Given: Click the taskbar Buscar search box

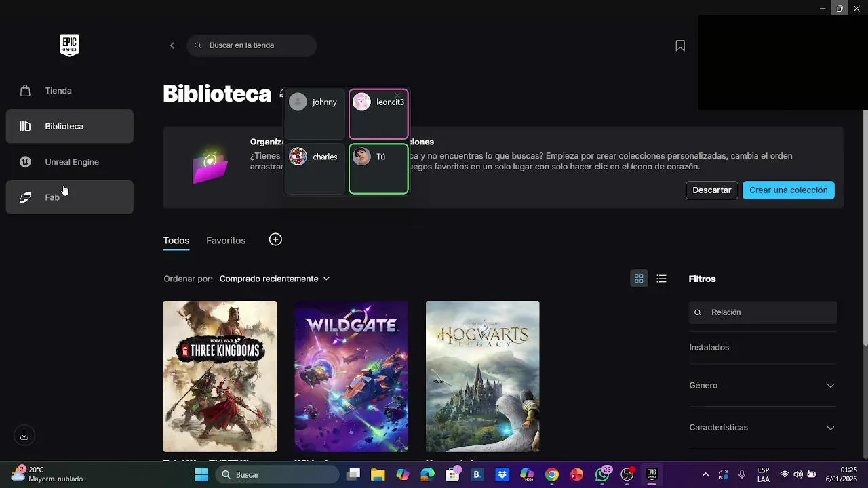Looking at the screenshot, I should (277, 474).
